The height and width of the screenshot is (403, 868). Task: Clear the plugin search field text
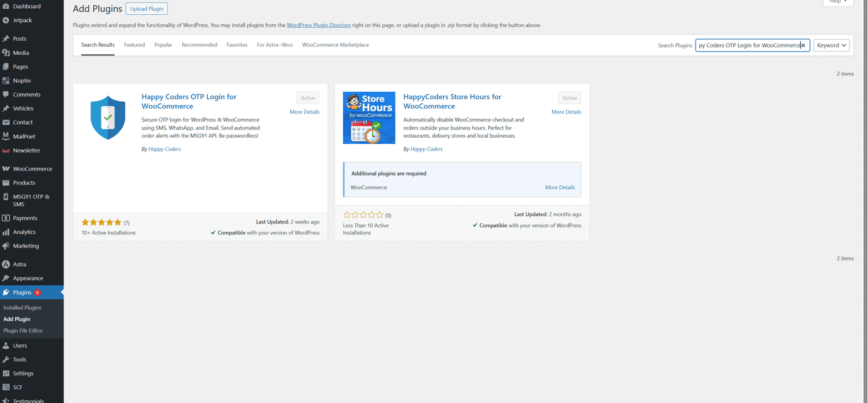click(x=803, y=46)
